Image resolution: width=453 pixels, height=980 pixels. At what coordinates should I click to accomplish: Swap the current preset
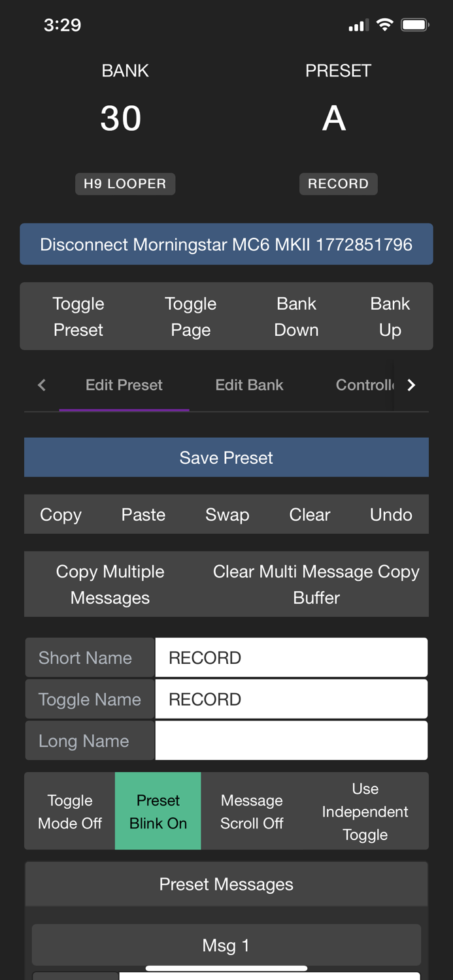(227, 514)
